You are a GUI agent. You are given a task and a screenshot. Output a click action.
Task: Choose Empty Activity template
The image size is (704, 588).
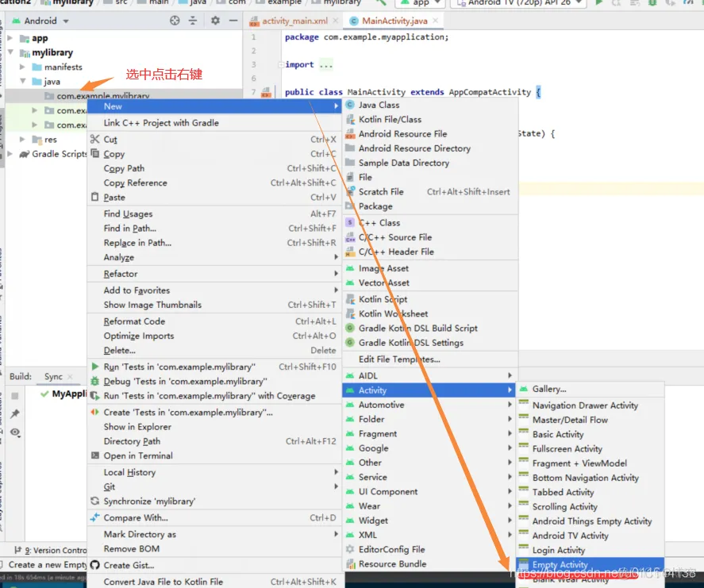click(590, 564)
